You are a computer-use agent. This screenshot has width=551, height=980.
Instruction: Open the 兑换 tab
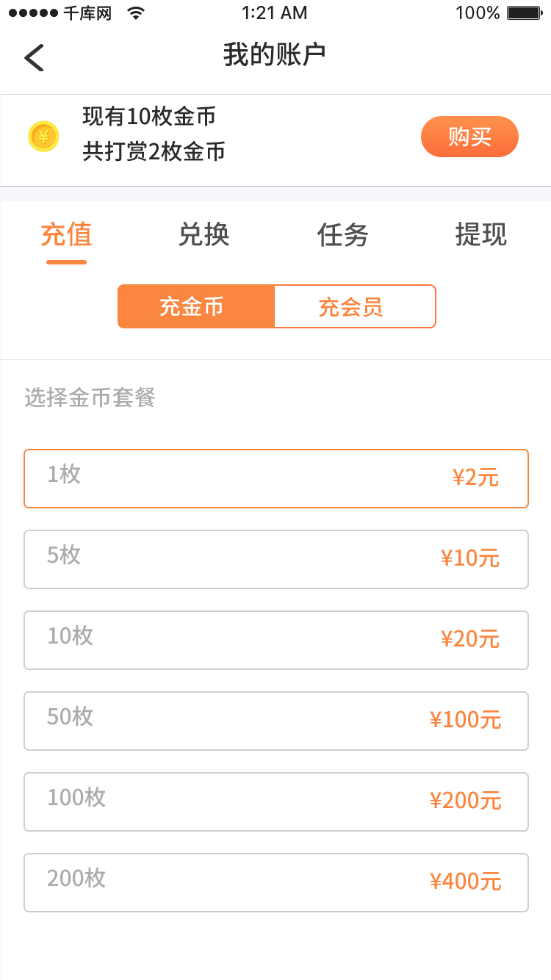pyautogui.click(x=204, y=235)
